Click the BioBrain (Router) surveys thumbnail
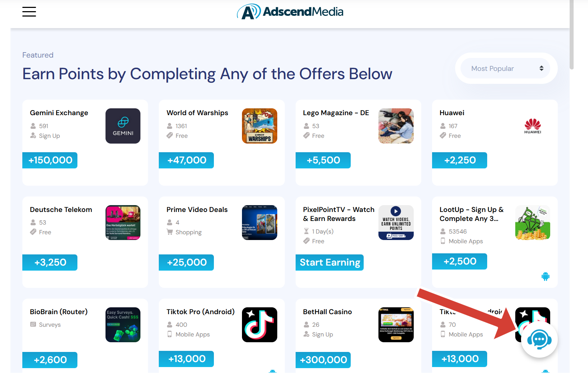The image size is (588, 389). [x=123, y=325]
